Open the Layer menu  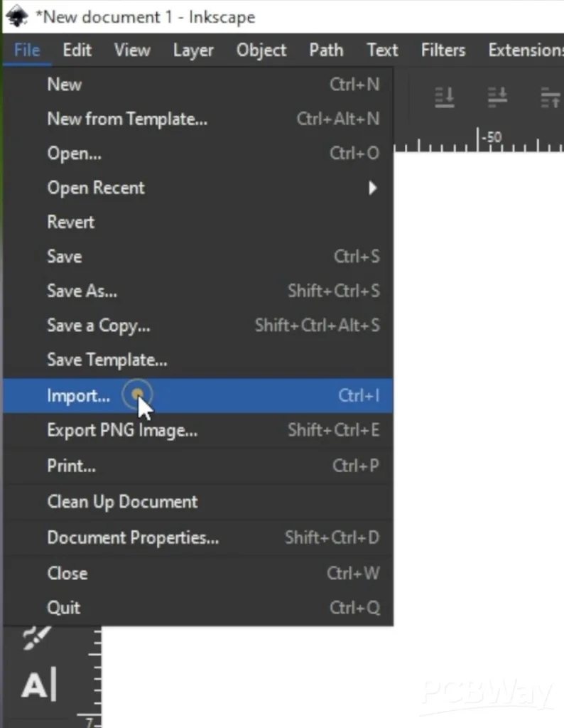tap(193, 50)
